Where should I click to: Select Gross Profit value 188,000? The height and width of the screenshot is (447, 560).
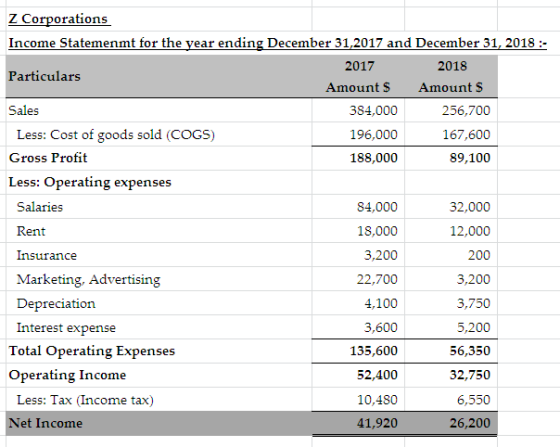[x=373, y=158]
